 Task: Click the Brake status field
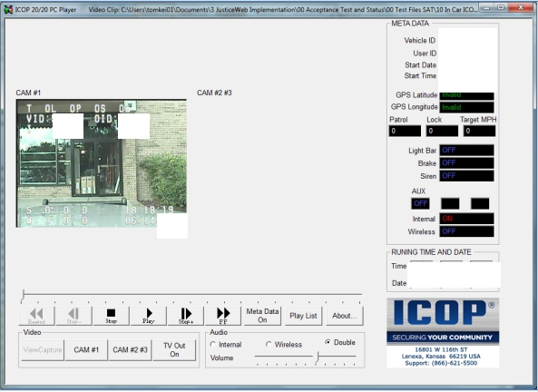click(466, 163)
